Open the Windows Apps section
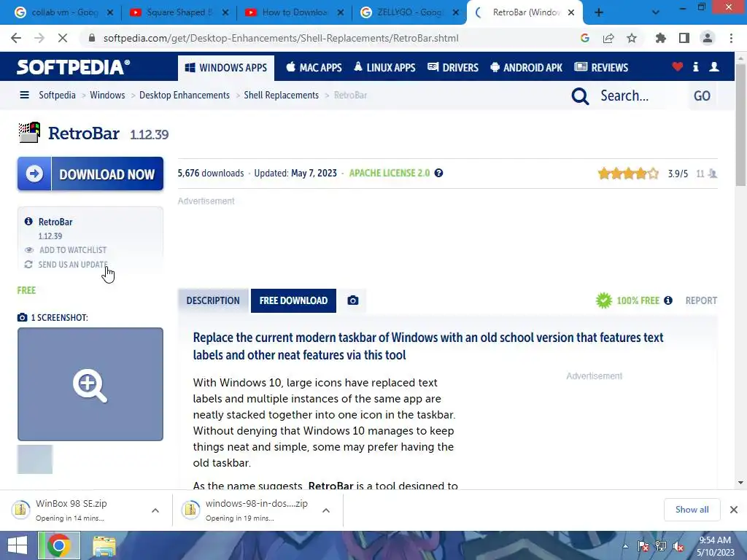 tap(226, 68)
